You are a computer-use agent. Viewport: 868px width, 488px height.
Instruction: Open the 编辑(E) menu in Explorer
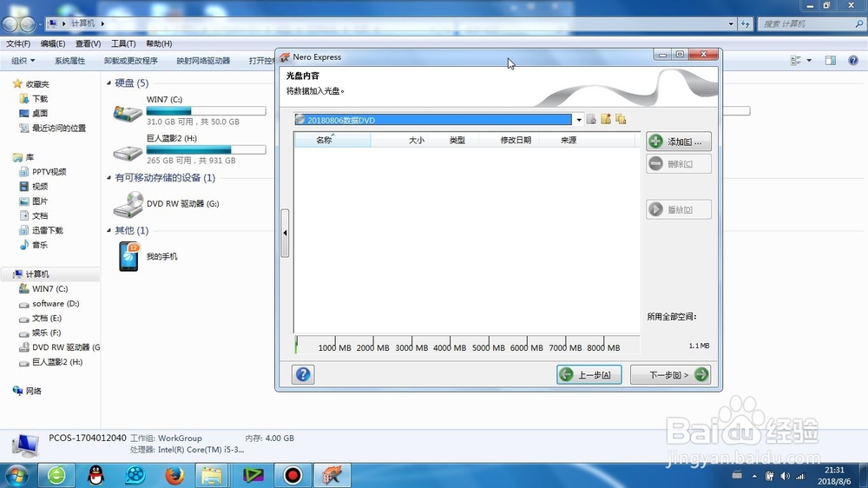coord(53,43)
